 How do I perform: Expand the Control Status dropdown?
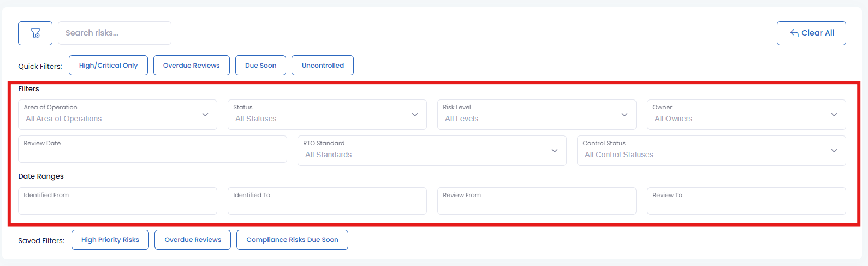tap(711, 151)
